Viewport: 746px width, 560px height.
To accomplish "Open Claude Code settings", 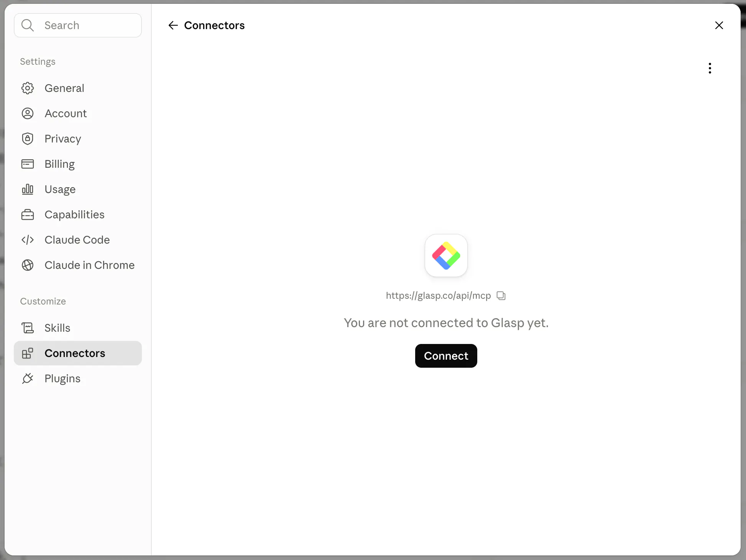I will (x=78, y=240).
